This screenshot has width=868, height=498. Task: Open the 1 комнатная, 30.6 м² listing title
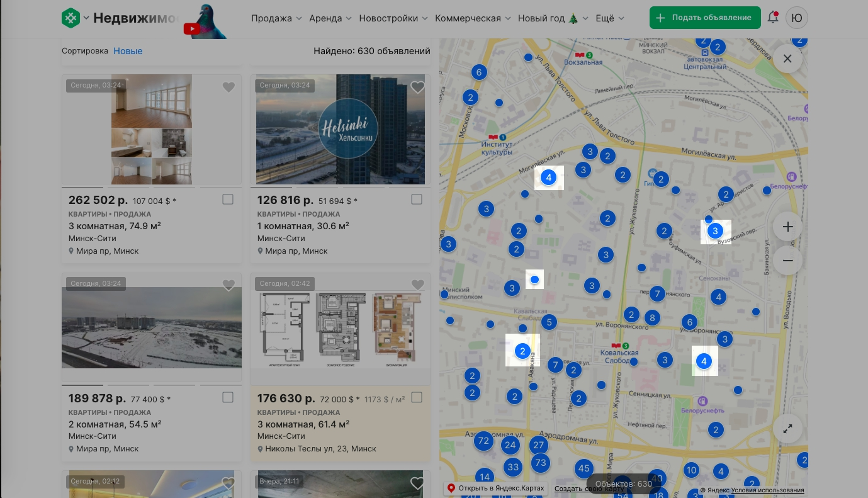click(x=303, y=226)
